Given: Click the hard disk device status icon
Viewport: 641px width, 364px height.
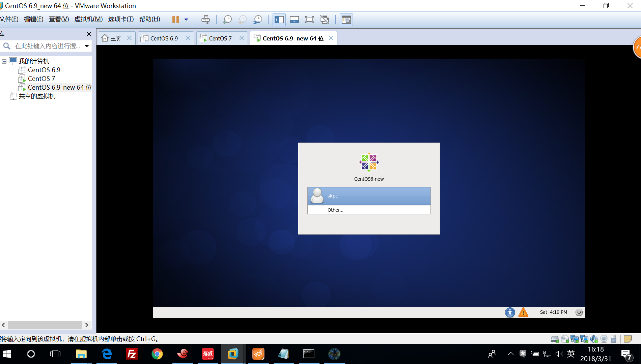Looking at the screenshot, I should pyautogui.click(x=555, y=339).
